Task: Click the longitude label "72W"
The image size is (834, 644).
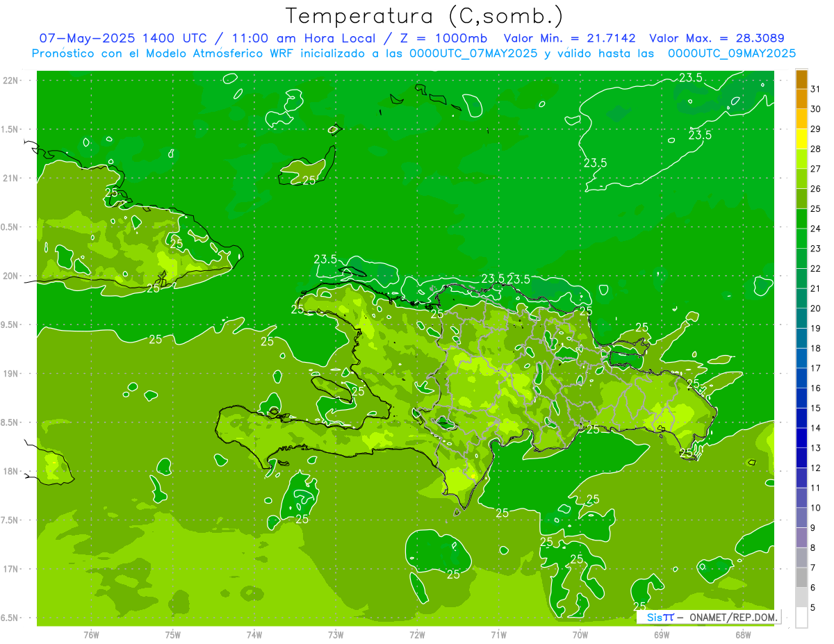Action: click(417, 635)
